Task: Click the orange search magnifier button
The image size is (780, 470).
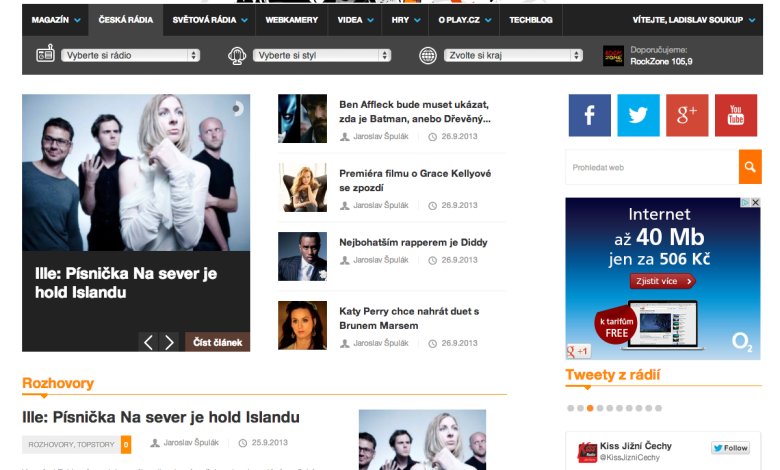Action: coord(750,167)
